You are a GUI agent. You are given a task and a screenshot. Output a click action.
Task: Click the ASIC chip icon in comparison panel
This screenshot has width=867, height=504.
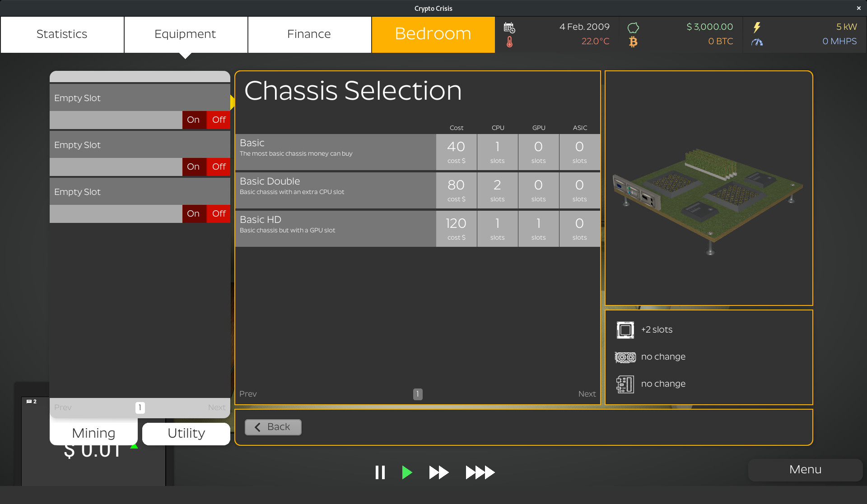(x=625, y=384)
